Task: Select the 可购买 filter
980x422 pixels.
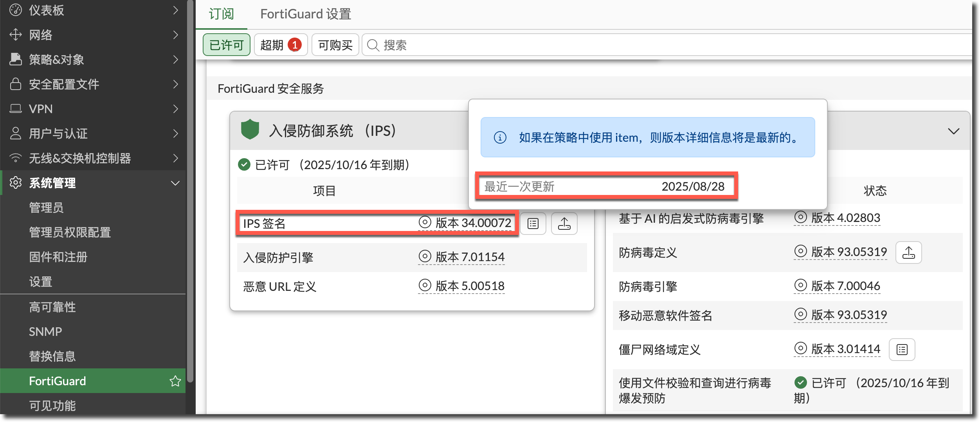Action: tap(335, 45)
